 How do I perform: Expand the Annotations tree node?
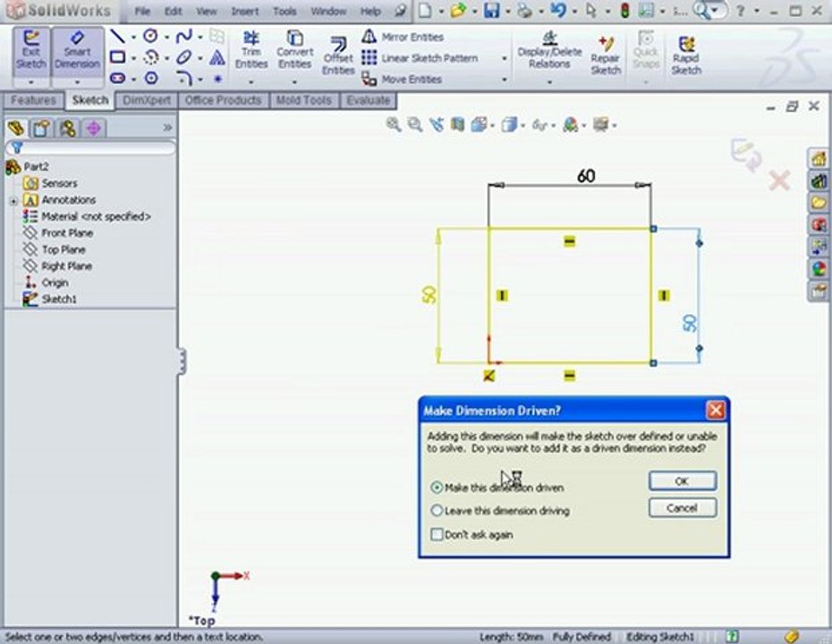pyautogui.click(x=13, y=200)
